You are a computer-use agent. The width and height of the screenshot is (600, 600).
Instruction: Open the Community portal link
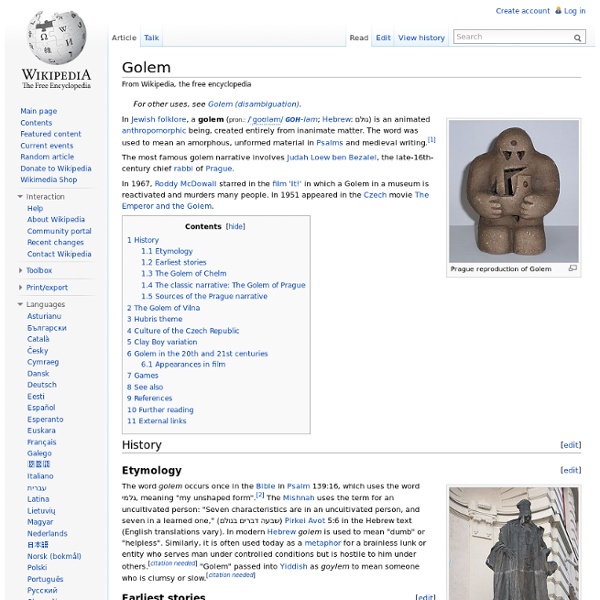tap(59, 231)
